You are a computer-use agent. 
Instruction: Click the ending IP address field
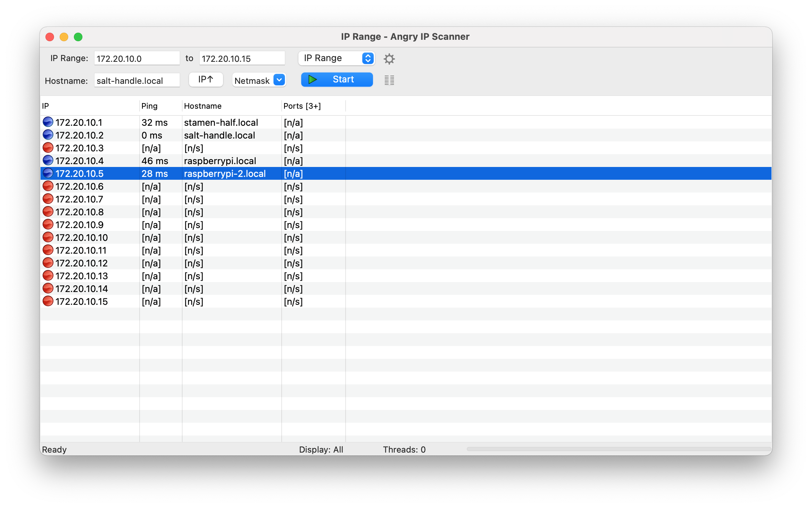[242, 59]
